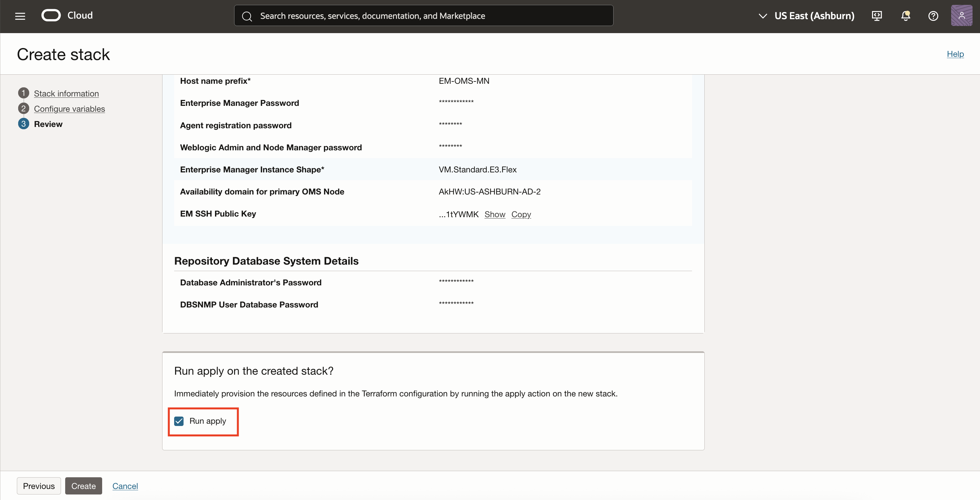
Task: Click the step 3 Review circle
Action: click(x=24, y=124)
